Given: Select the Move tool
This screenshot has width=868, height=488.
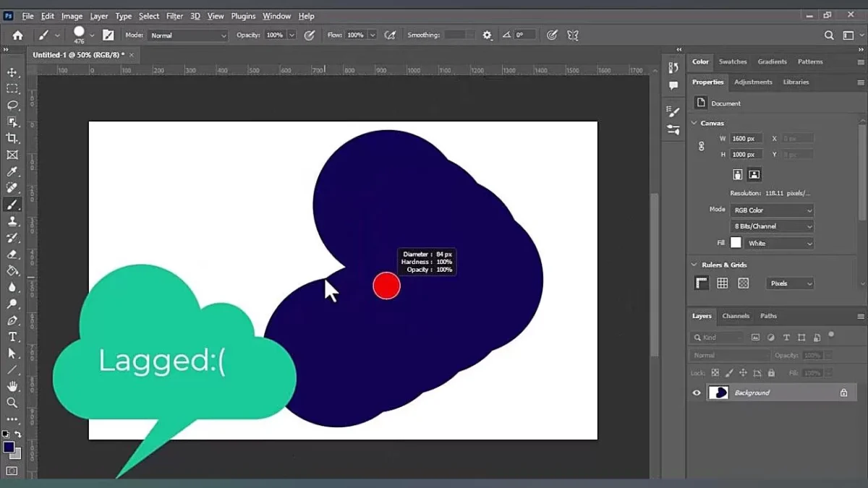Looking at the screenshot, I should (x=12, y=72).
